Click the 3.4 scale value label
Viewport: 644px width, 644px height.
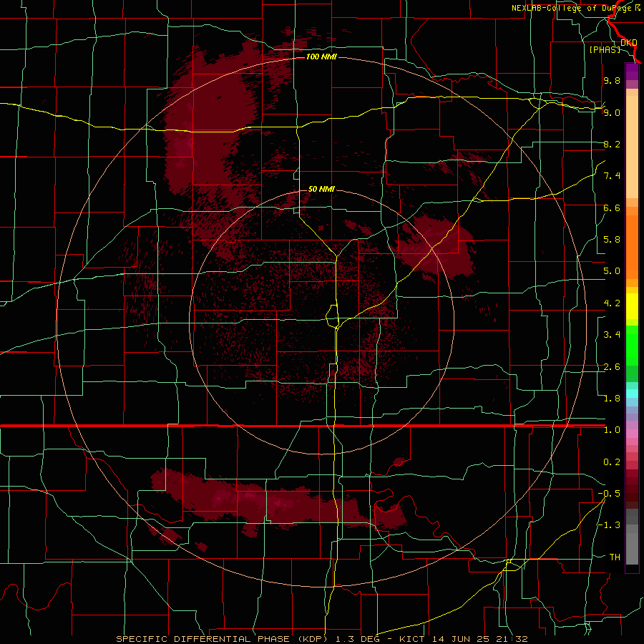[x=612, y=335]
